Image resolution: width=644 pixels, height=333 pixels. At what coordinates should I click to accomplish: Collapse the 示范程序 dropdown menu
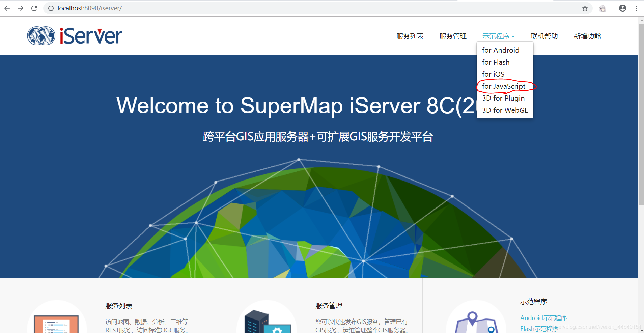click(x=498, y=36)
